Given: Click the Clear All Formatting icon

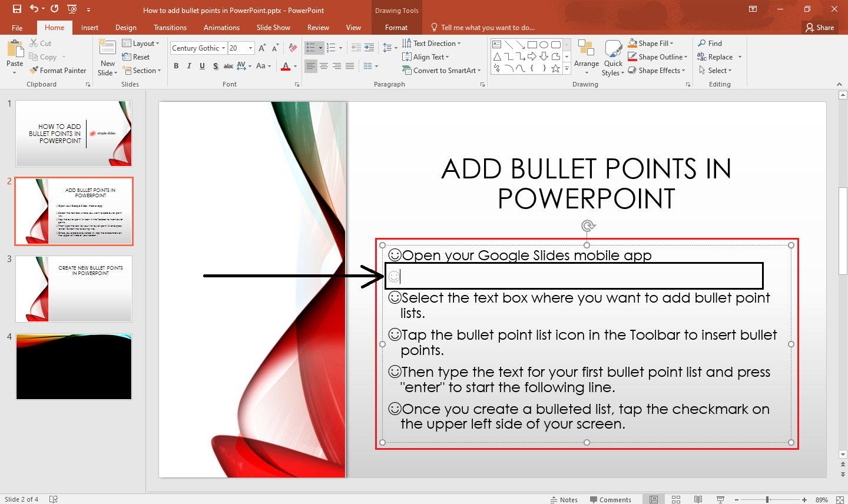Looking at the screenshot, I should pos(293,48).
